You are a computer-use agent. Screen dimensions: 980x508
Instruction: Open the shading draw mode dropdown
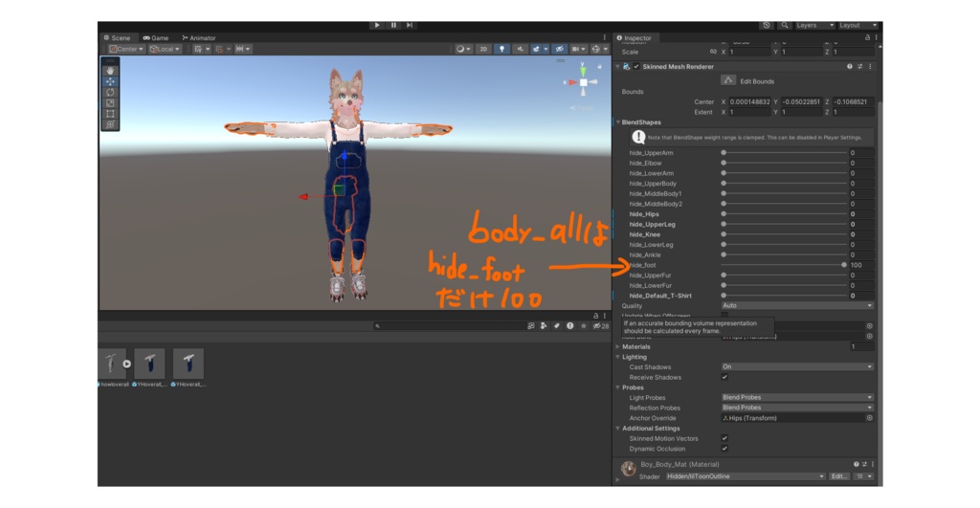[463, 49]
